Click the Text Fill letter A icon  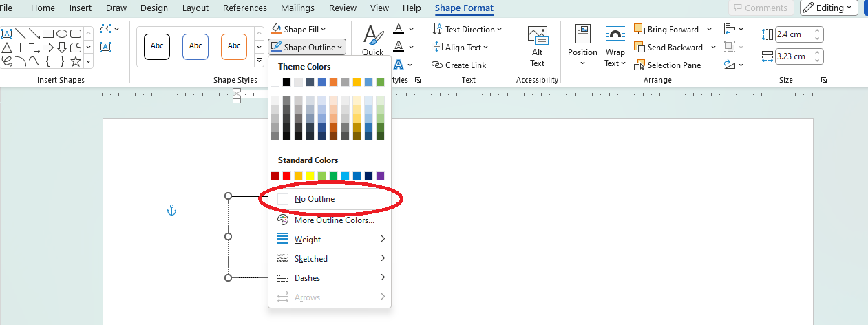click(x=399, y=30)
